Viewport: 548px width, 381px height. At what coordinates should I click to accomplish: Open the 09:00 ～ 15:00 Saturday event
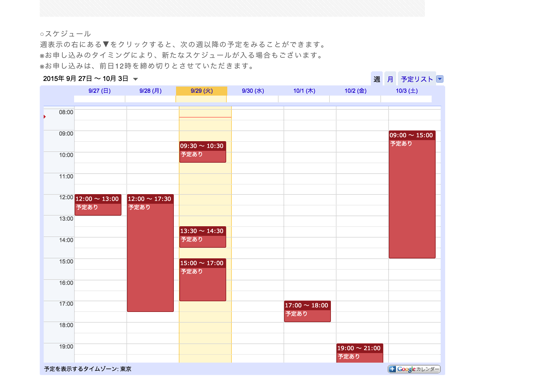412,195
